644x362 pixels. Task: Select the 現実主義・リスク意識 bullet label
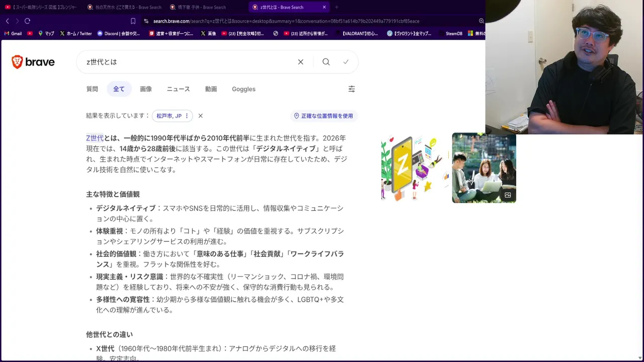tap(130, 277)
